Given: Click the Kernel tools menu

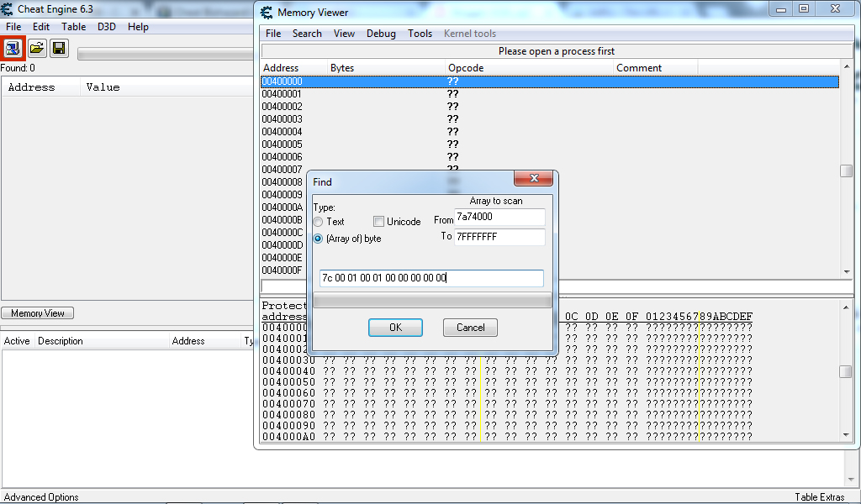Looking at the screenshot, I should click(x=470, y=34).
